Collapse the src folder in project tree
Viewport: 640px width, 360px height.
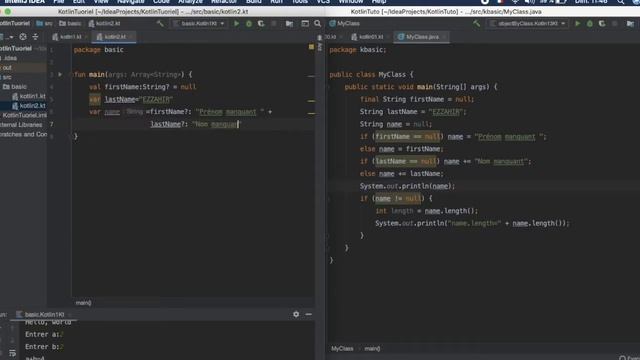tap(7, 77)
